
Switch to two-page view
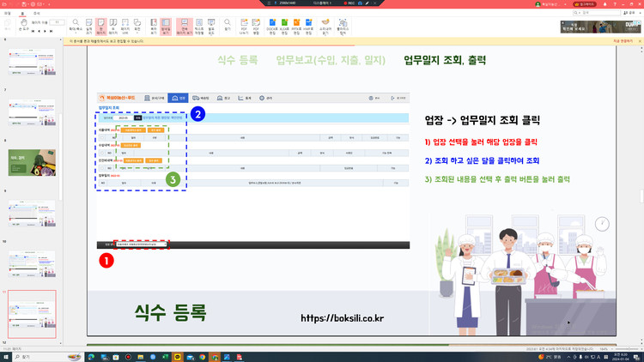click(113, 27)
